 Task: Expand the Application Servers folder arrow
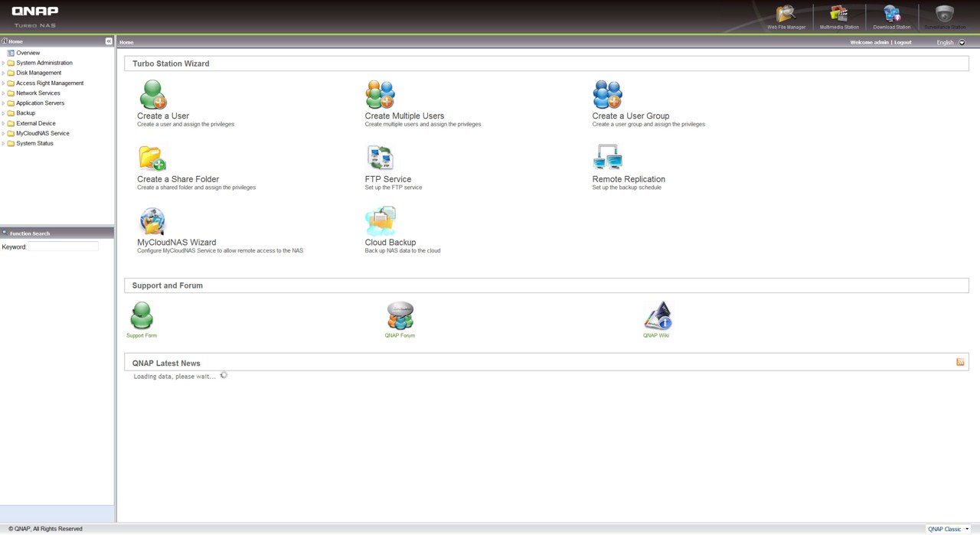(x=3, y=103)
